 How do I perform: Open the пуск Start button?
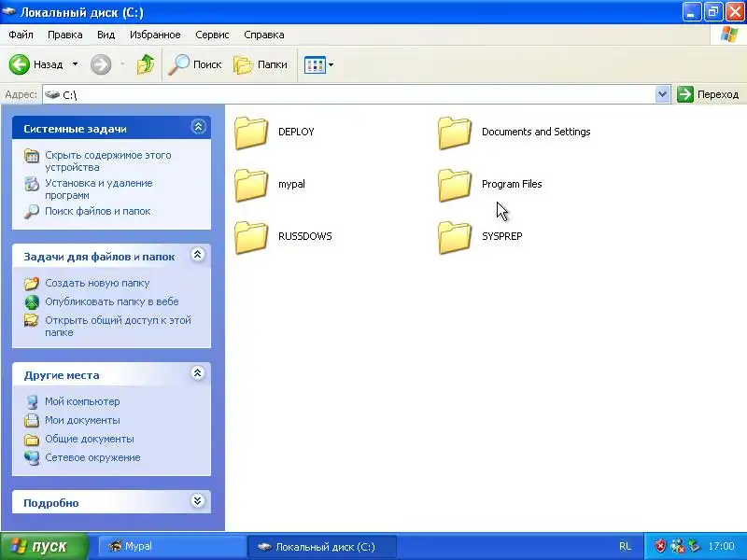point(44,546)
